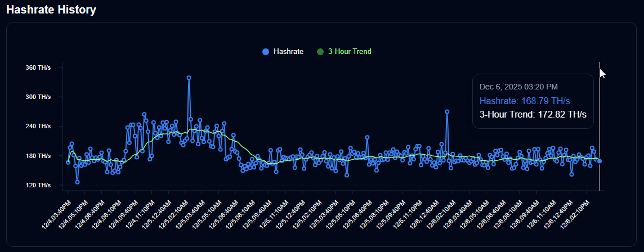Screen dimensions: 644x252
Task: Click the tooltip Hashrate 168.79 TH/s value
Action: tap(525, 101)
